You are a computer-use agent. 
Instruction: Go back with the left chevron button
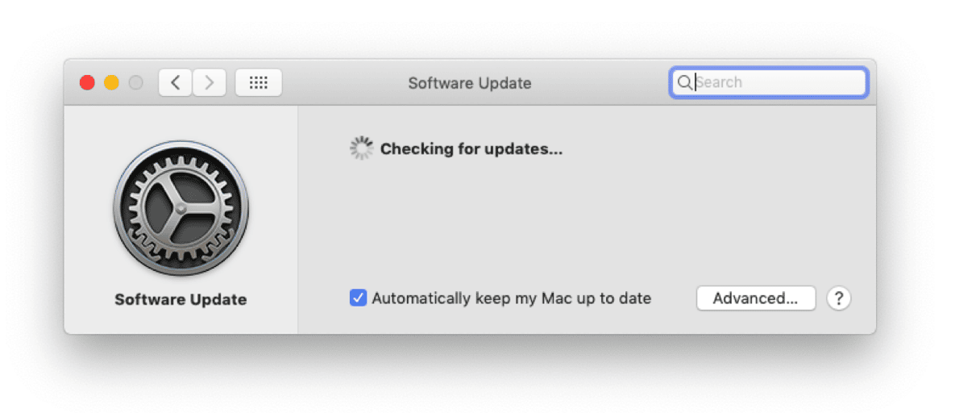coord(175,82)
